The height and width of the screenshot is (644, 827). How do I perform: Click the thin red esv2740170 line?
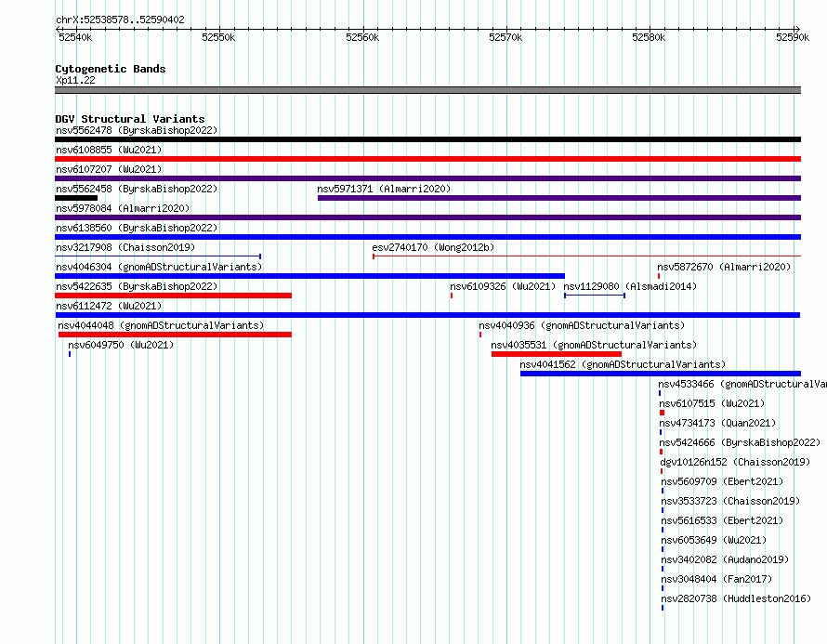[587, 256]
